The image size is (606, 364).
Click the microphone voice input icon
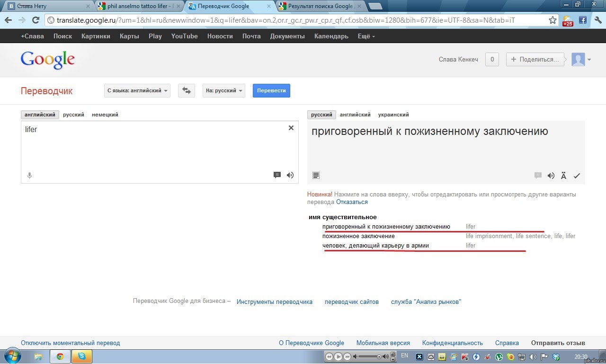pos(29,176)
